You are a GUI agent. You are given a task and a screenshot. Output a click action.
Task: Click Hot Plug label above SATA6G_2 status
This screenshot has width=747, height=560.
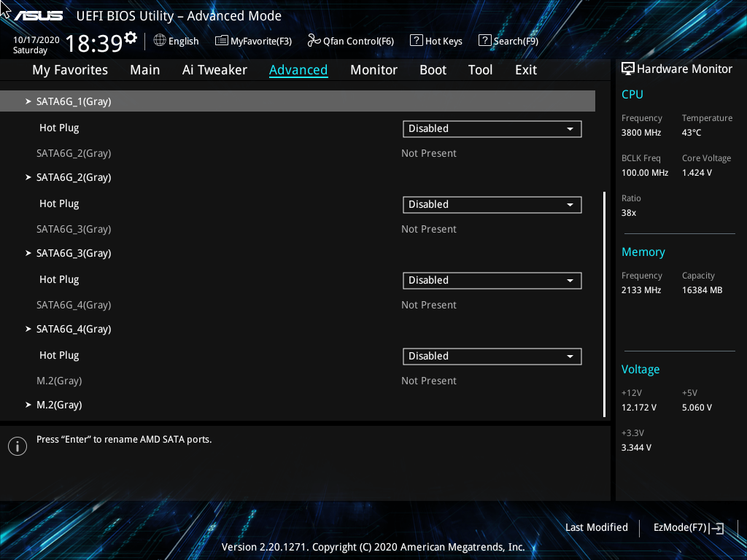(x=59, y=128)
